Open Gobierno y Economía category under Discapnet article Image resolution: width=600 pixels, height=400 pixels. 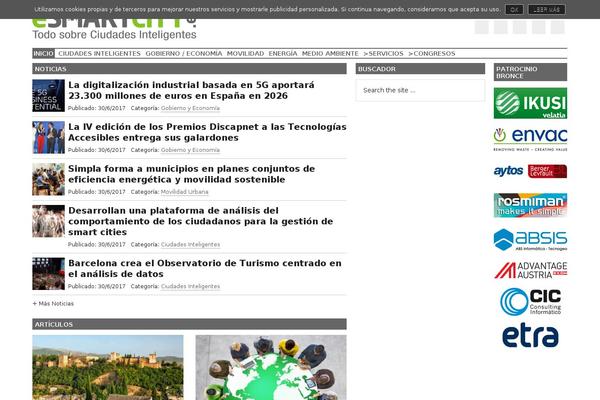[x=190, y=150]
